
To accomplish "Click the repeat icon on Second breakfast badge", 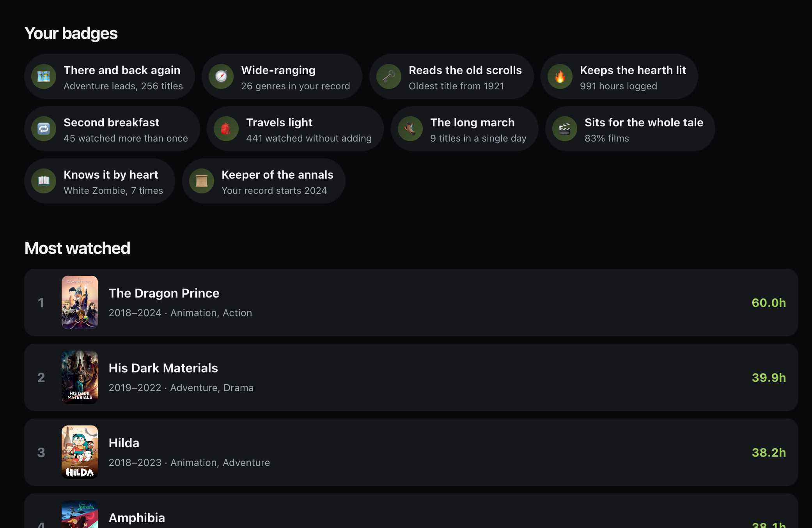I will click(44, 129).
